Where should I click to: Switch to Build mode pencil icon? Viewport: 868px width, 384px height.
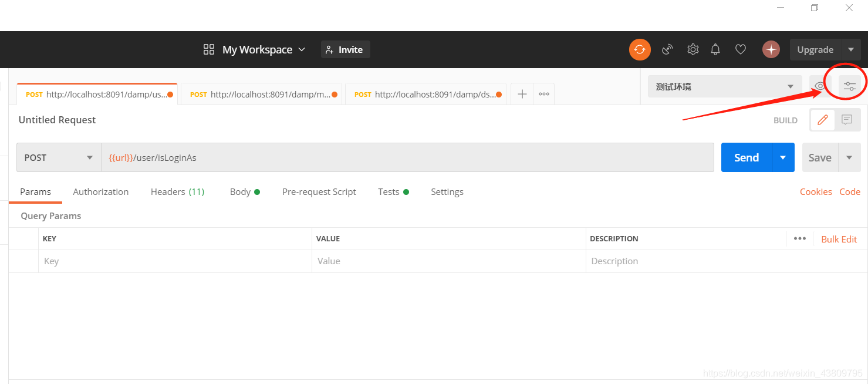point(823,120)
